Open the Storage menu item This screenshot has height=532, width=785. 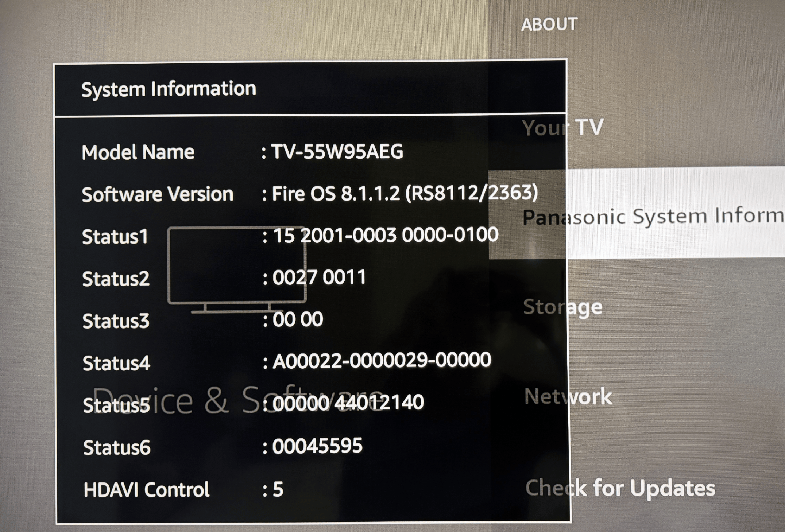tap(563, 307)
